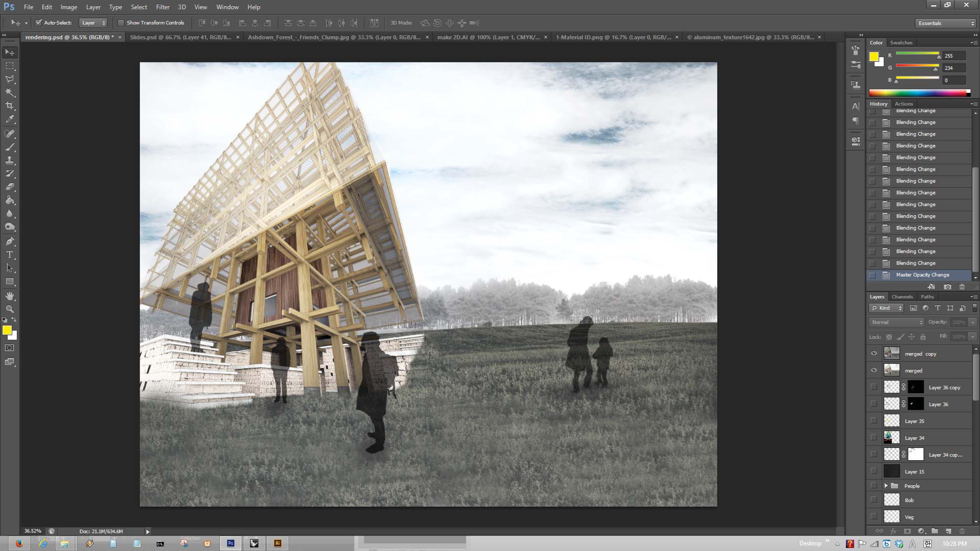Show the Layer 15 layer
Image resolution: width=980 pixels, height=551 pixels.
tap(874, 471)
